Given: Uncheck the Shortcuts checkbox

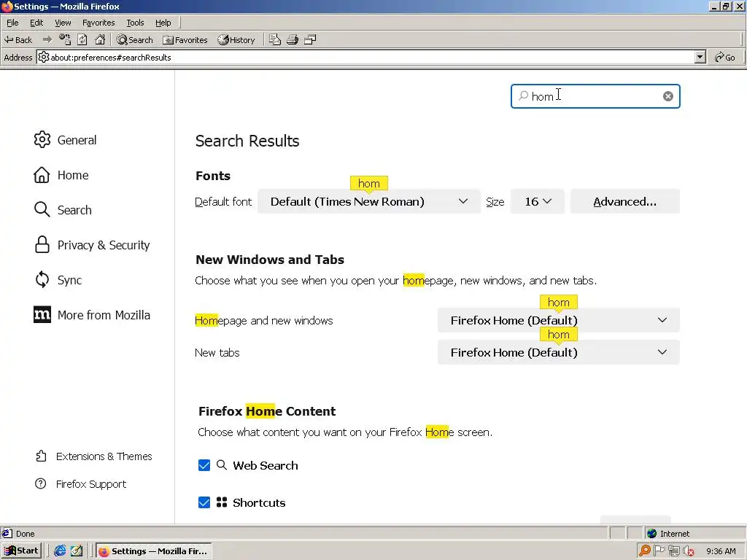Looking at the screenshot, I should point(204,502).
